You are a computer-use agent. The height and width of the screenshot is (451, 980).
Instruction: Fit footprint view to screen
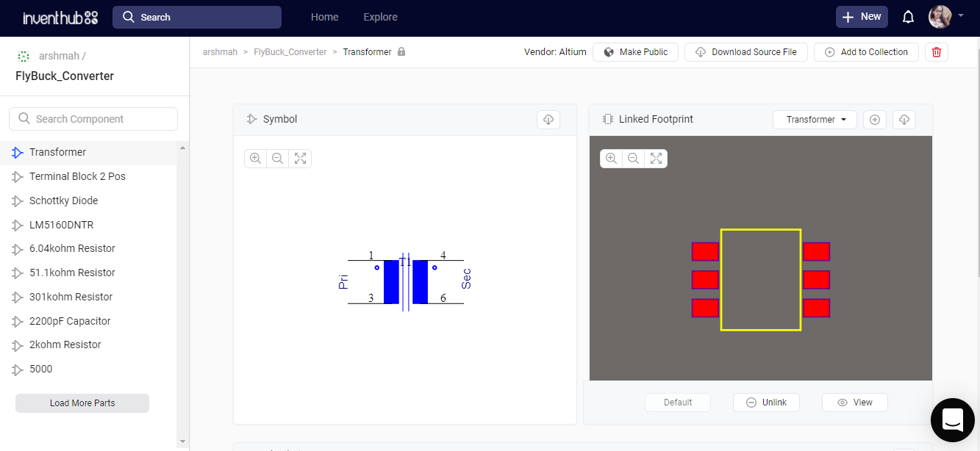(656, 158)
